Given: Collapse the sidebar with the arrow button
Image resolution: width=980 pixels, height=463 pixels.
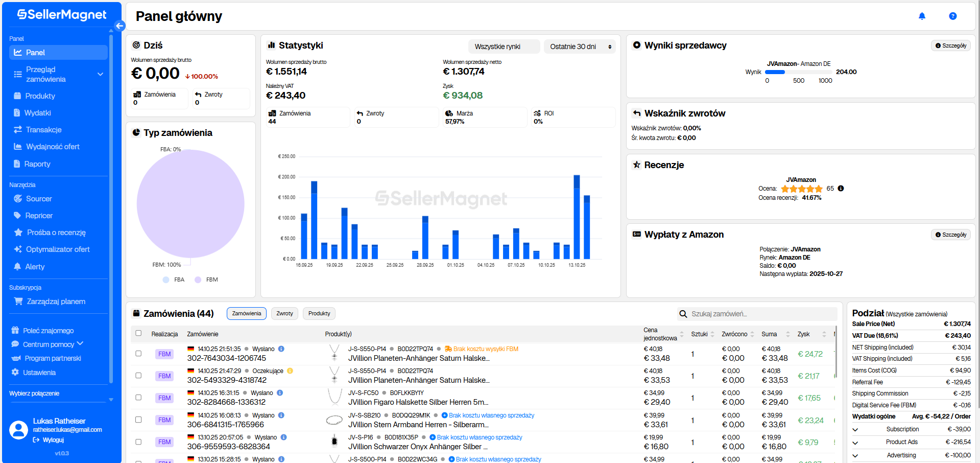Looking at the screenshot, I should pyautogui.click(x=119, y=26).
